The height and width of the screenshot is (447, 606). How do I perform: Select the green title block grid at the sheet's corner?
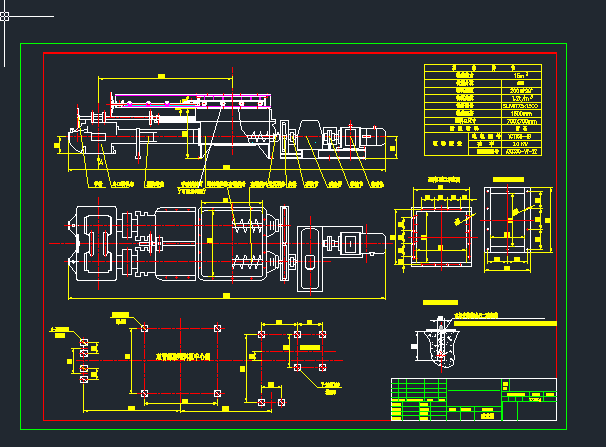474,399
